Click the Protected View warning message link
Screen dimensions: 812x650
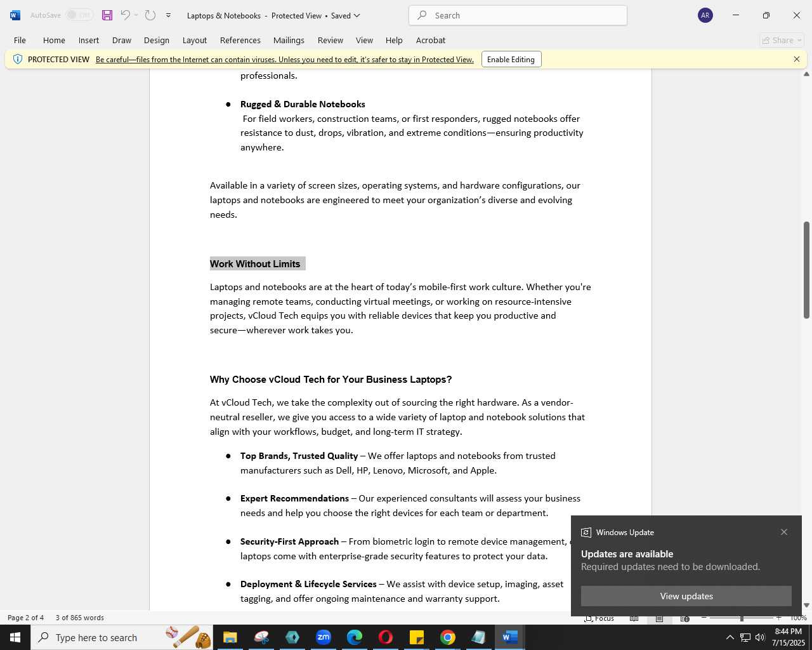[x=285, y=60]
